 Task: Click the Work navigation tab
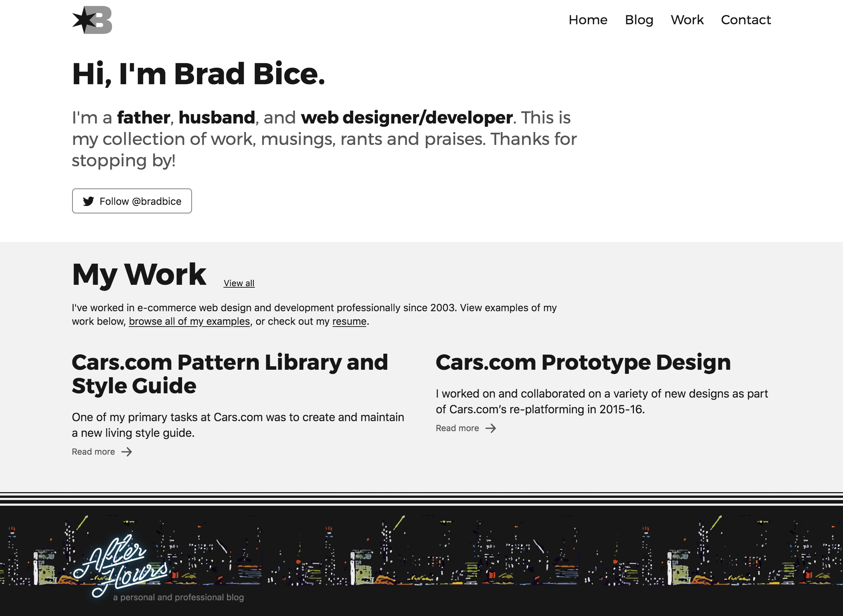687,20
